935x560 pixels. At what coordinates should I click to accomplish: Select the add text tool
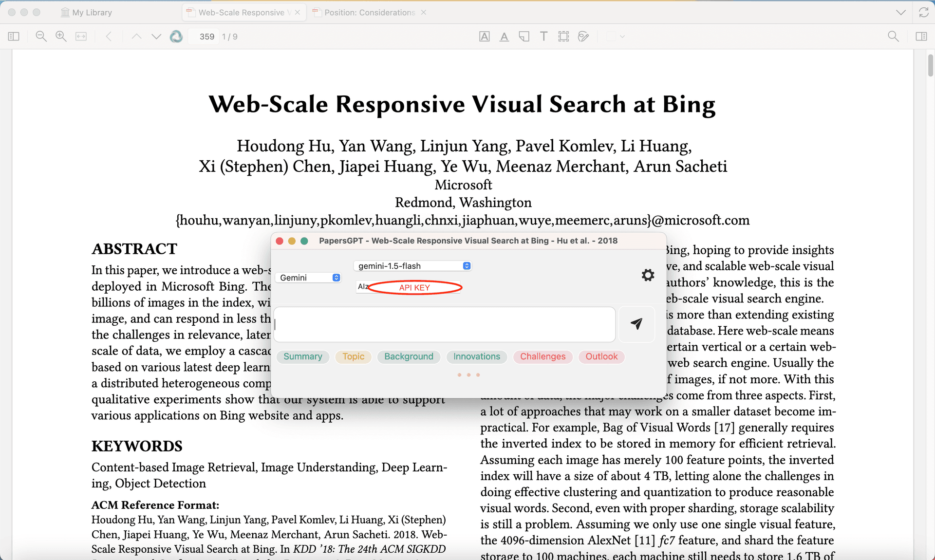coord(544,37)
